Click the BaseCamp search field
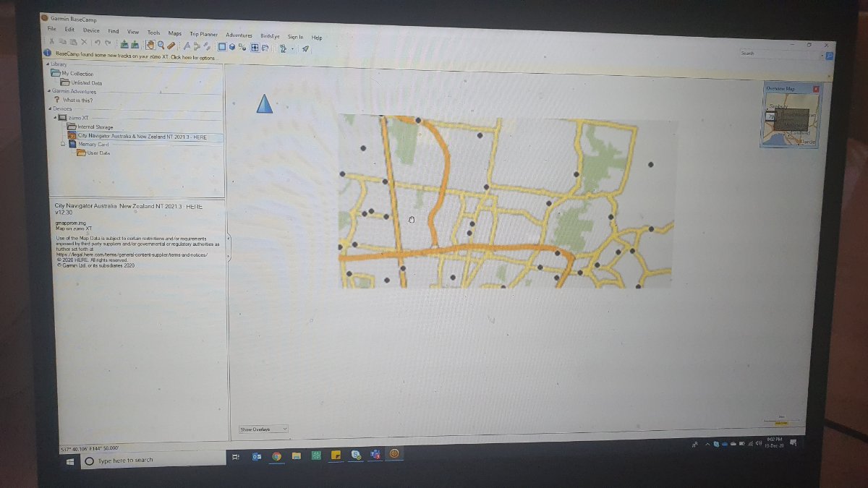This screenshot has width=868, height=488. [x=780, y=53]
